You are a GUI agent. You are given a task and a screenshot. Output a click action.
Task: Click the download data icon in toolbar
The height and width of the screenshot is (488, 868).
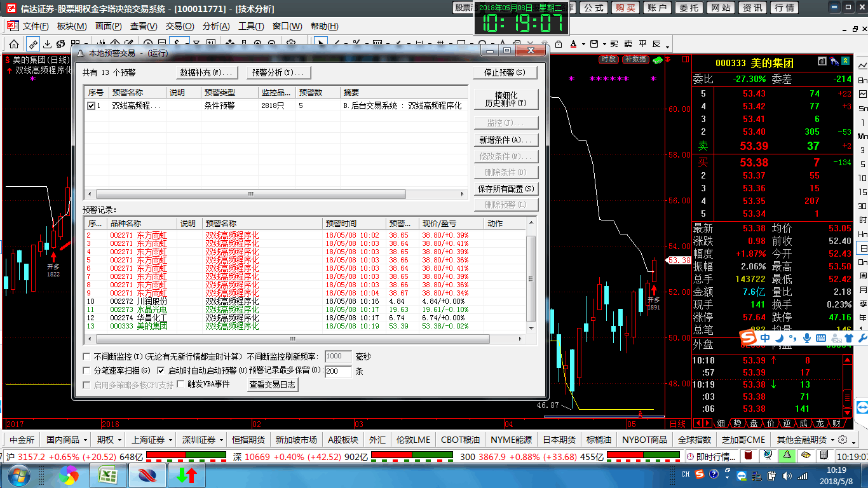pos(48,44)
